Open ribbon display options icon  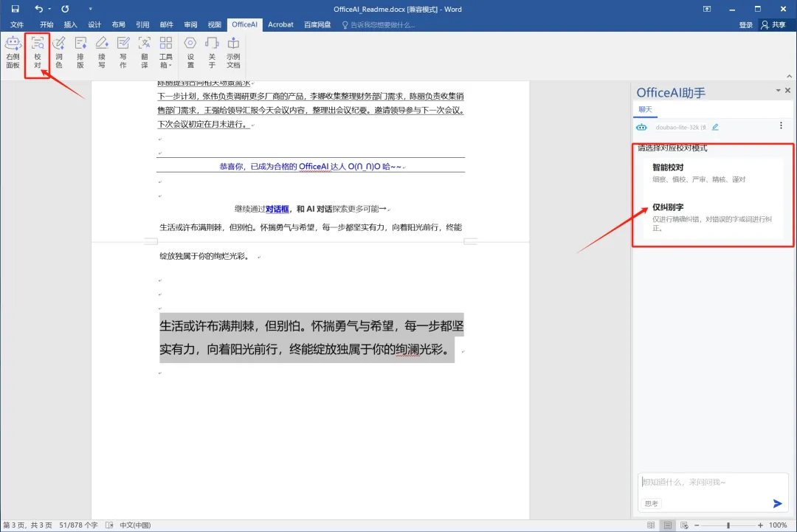tap(707, 9)
